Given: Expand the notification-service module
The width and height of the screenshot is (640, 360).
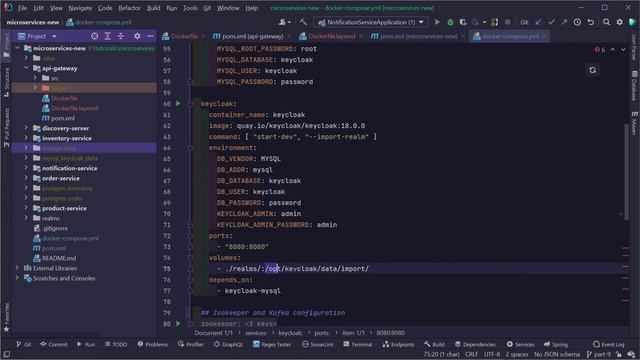Looking at the screenshot, I should [x=27, y=168].
